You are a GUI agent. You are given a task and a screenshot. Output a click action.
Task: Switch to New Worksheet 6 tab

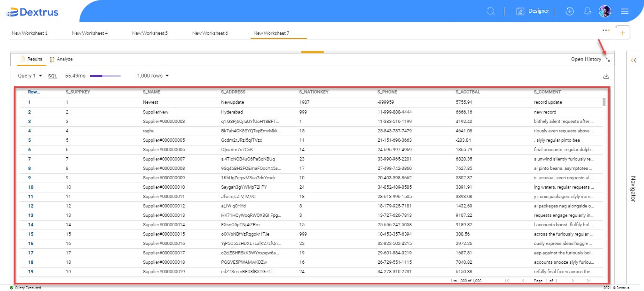tap(210, 33)
